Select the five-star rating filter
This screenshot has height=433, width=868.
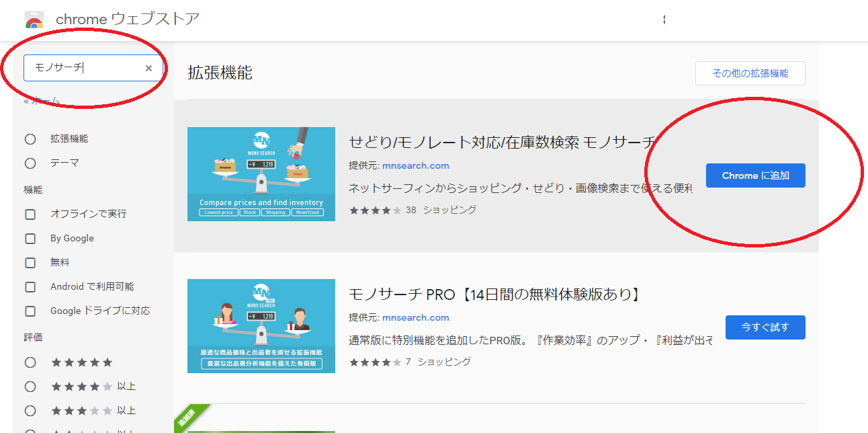[x=30, y=362]
